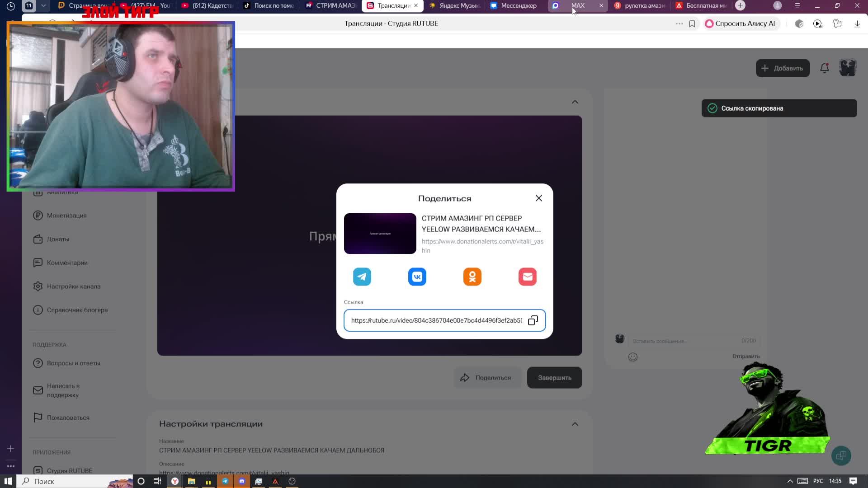
Task: Click the Добавить button
Action: coord(783,68)
